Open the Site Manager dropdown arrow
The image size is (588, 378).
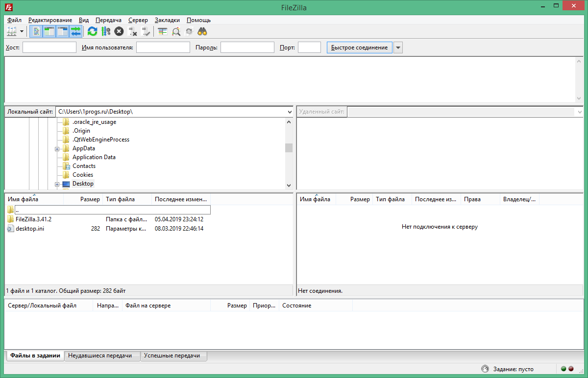[22, 32]
